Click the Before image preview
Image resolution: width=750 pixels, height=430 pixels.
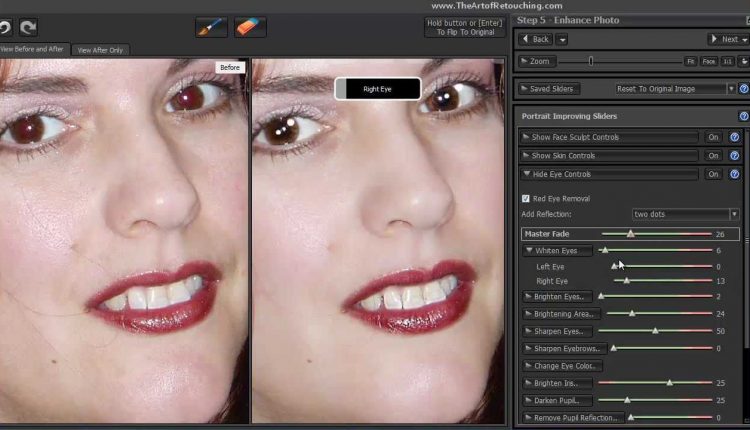pos(123,241)
